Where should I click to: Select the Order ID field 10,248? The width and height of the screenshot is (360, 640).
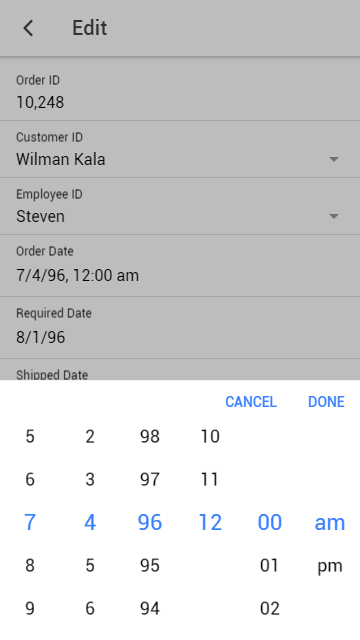pos(180,92)
